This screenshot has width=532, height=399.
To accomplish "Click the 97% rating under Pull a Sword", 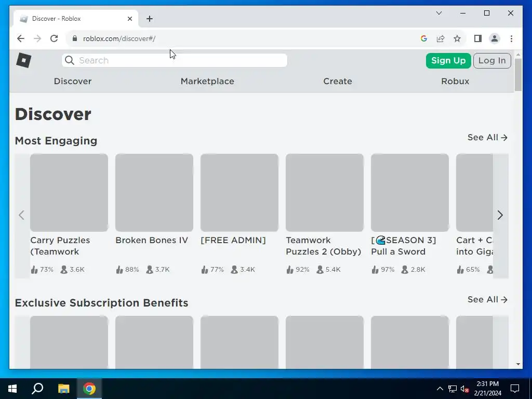I will click(388, 270).
